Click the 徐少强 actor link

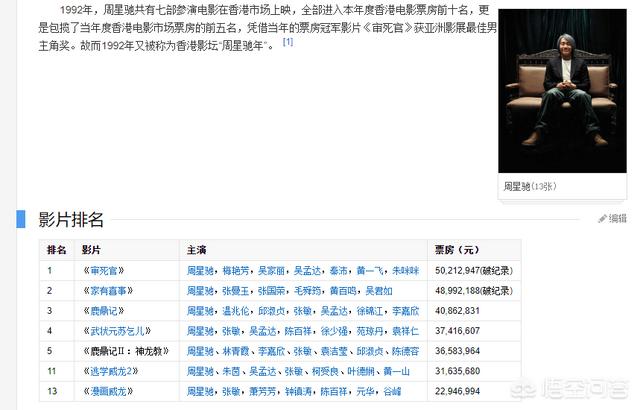(x=334, y=331)
